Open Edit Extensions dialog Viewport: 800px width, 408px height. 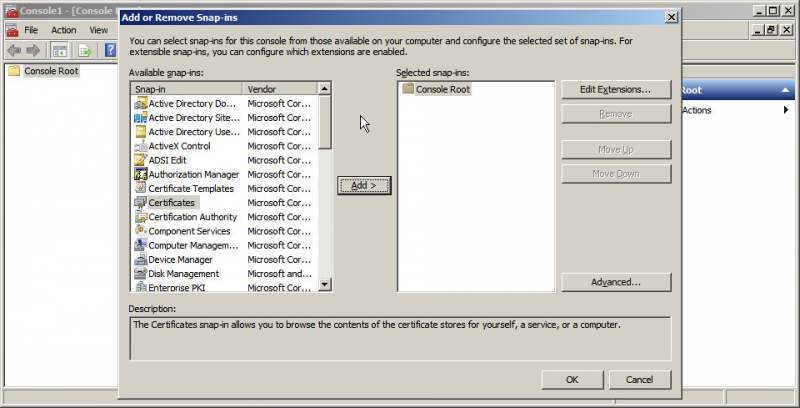(x=615, y=90)
